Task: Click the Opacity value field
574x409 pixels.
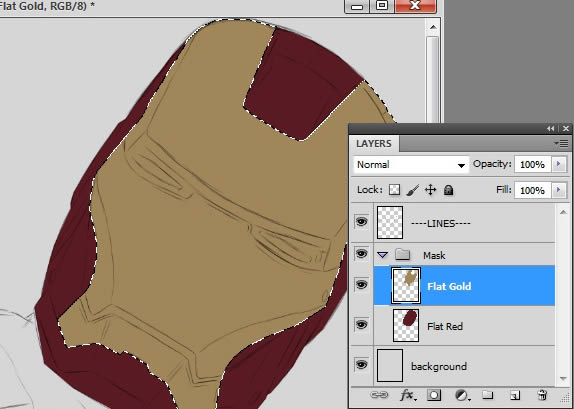Action: (x=533, y=164)
